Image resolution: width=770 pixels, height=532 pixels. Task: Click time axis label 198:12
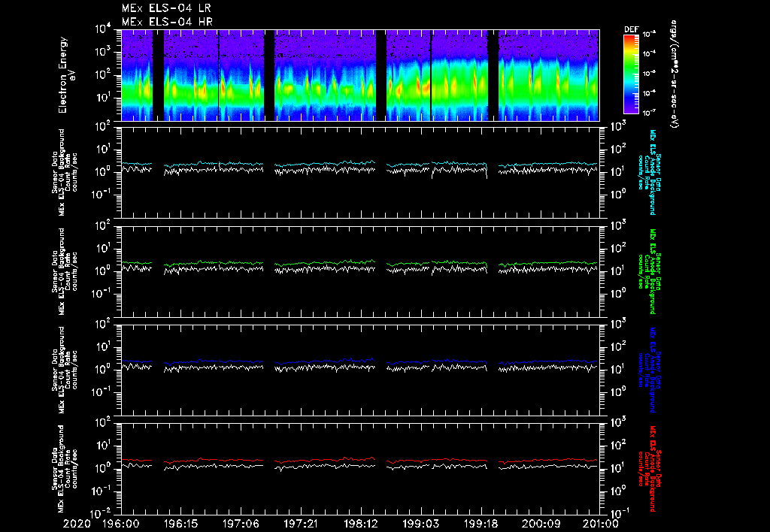pos(360,524)
